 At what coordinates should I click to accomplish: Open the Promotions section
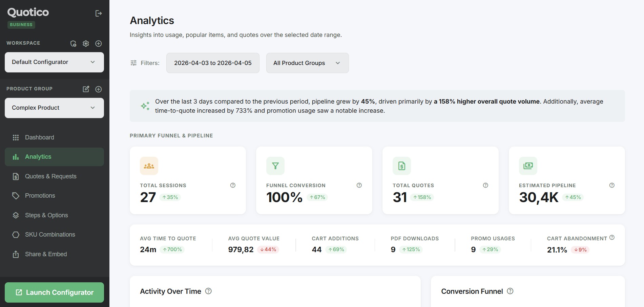pos(40,196)
